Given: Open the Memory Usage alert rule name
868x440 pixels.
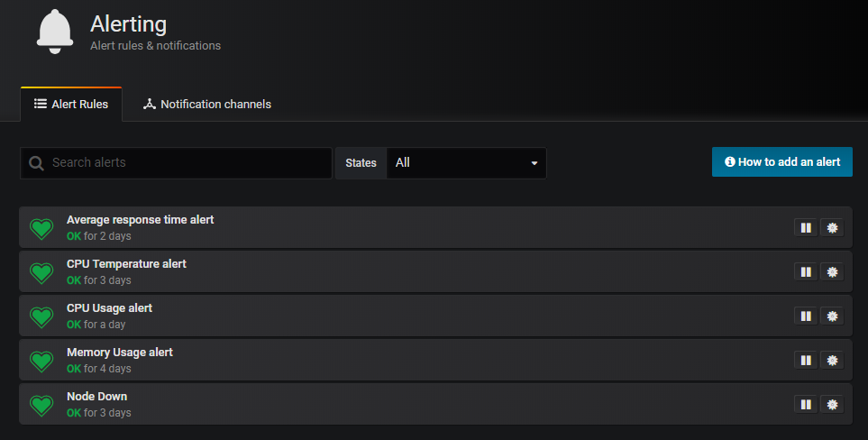Looking at the screenshot, I should tap(119, 352).
